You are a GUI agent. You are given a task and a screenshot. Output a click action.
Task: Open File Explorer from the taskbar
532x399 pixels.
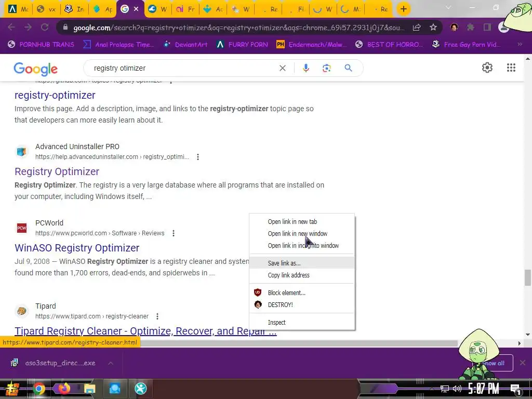point(89,389)
